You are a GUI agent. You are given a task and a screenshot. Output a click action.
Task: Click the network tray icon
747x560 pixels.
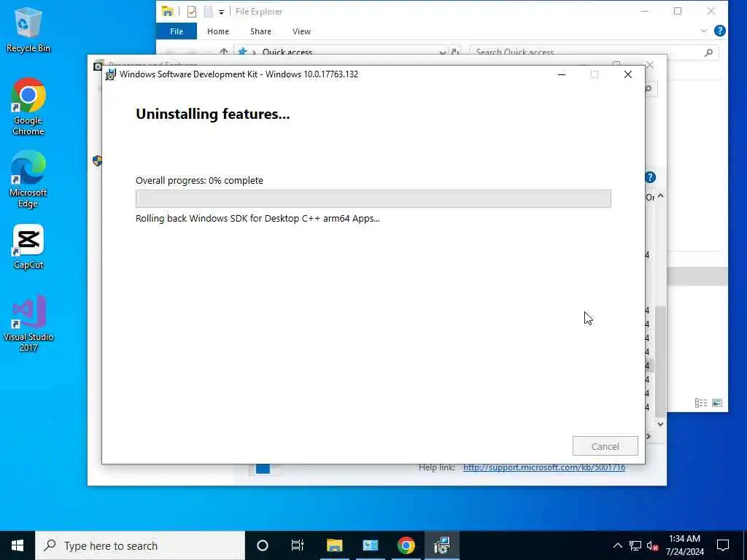pos(635,545)
